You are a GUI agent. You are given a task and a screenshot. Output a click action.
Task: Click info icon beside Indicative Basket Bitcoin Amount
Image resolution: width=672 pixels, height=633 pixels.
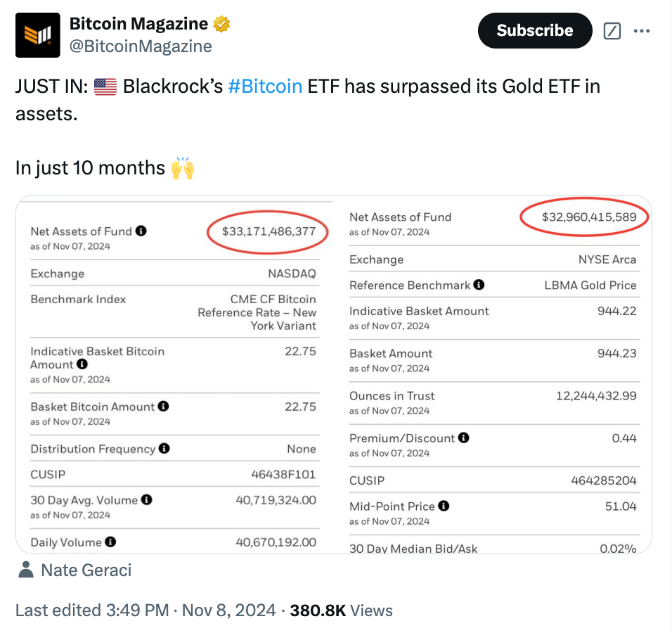(84, 364)
